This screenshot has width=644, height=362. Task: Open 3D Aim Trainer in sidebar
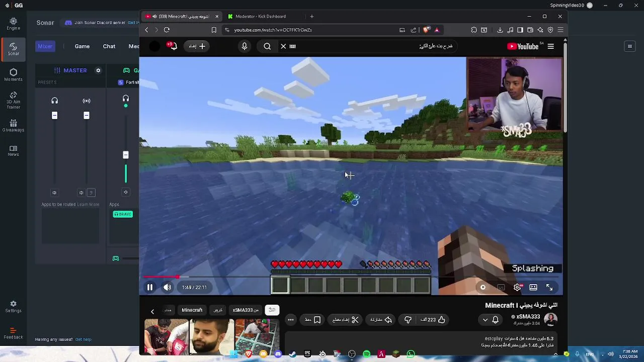14,100
